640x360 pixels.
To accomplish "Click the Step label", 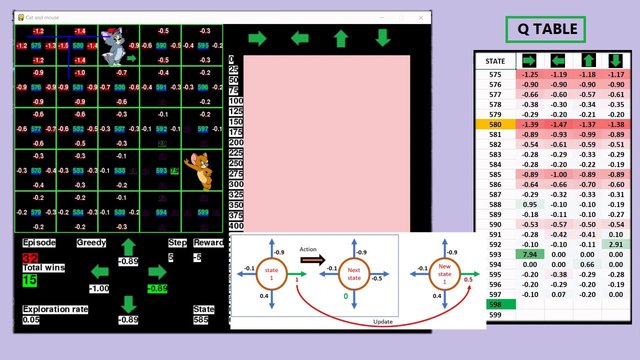I will pyautogui.click(x=177, y=242).
